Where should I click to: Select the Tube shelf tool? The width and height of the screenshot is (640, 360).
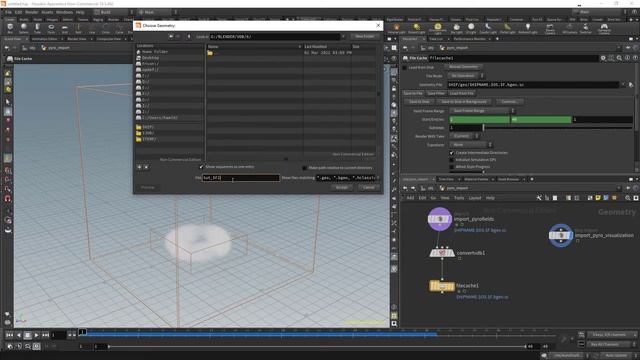coord(37,28)
